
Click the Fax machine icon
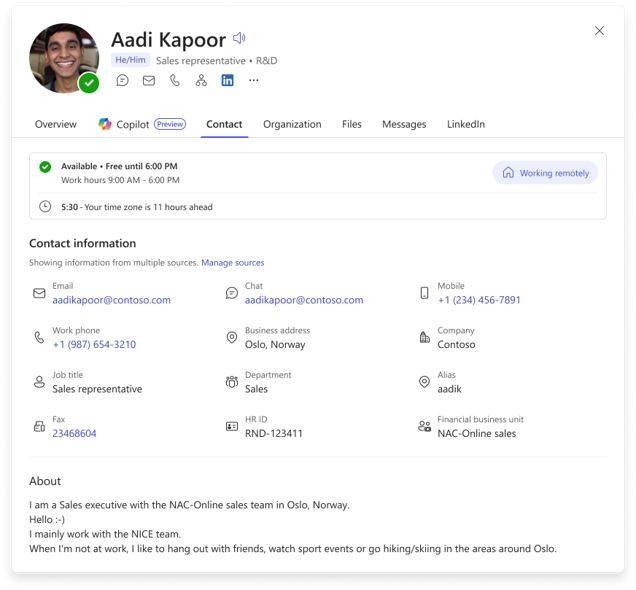point(39,427)
